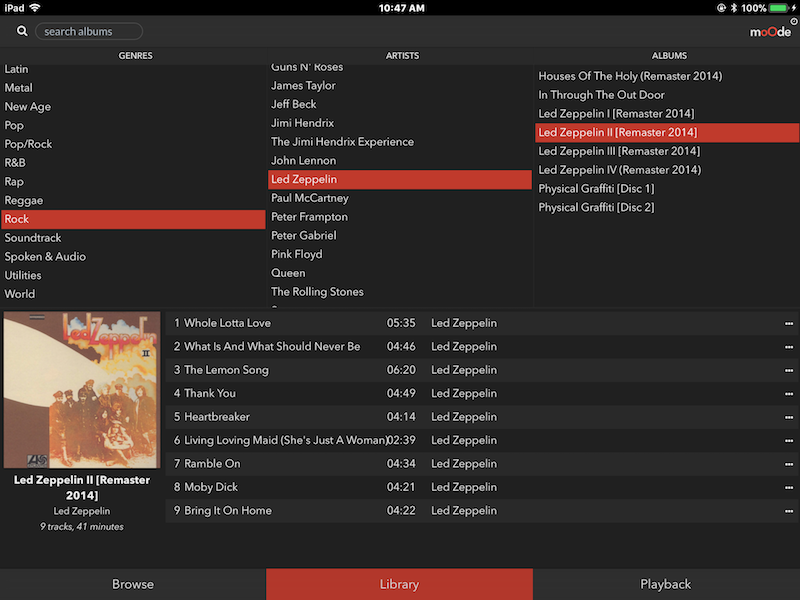This screenshot has width=800, height=600.
Task: Click the search magnifier icon
Action: coord(22,31)
